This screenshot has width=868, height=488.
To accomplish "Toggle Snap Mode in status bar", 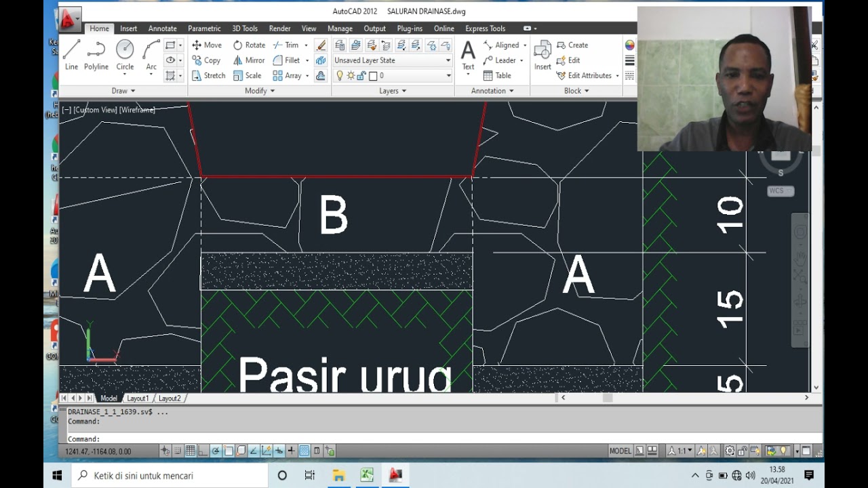I will pyautogui.click(x=178, y=451).
